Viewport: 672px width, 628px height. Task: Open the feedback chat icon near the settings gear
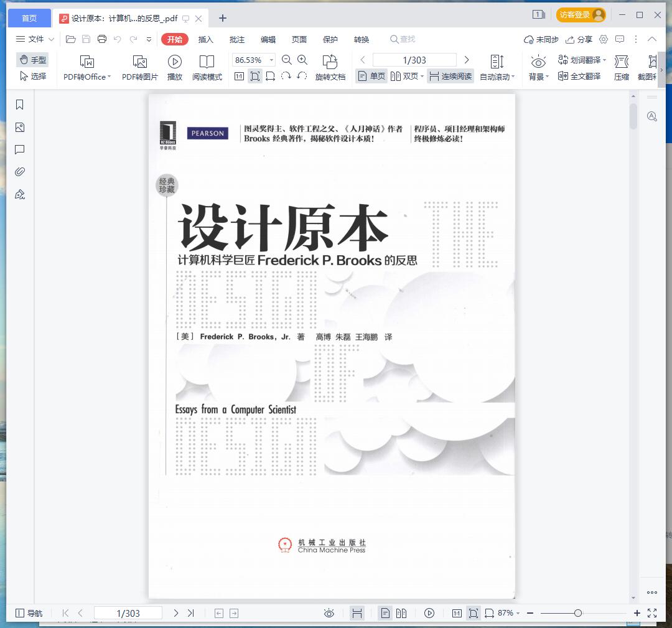pyautogui.click(x=620, y=39)
